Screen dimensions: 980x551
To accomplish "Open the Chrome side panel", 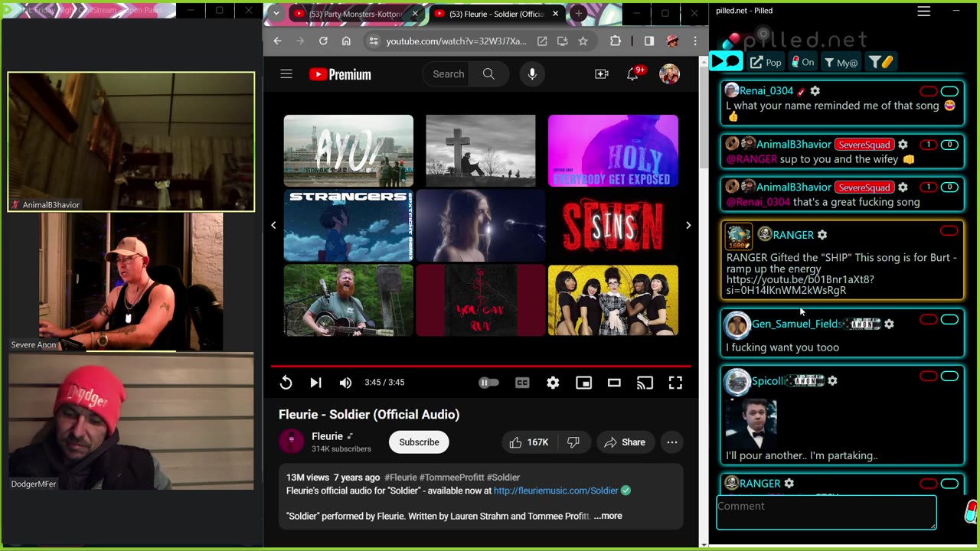I will tap(649, 41).
